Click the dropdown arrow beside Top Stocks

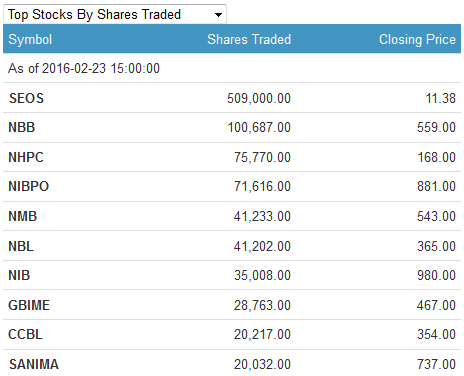click(x=218, y=15)
